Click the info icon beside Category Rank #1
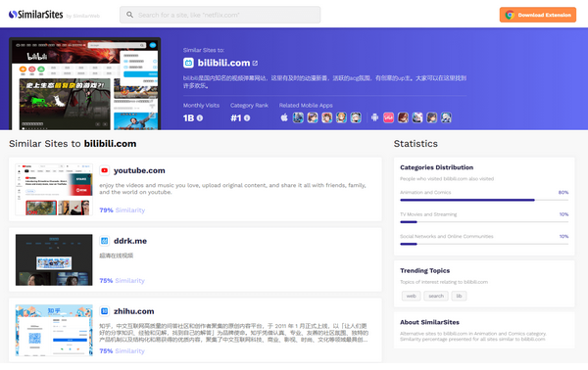The width and height of the screenshot is (588, 370). tap(247, 118)
